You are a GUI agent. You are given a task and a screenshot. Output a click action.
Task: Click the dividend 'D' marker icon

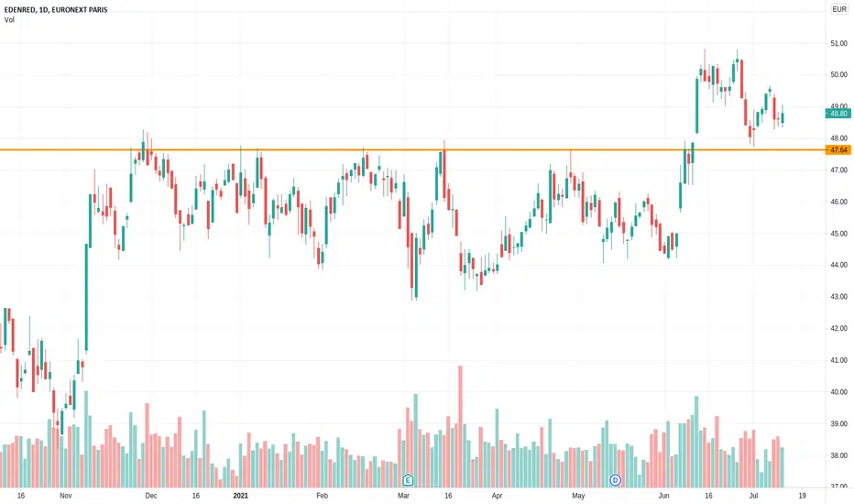pyautogui.click(x=615, y=480)
